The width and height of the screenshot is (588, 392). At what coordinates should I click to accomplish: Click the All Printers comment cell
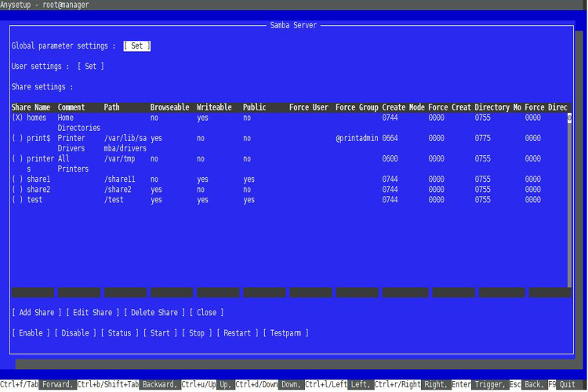(73, 164)
